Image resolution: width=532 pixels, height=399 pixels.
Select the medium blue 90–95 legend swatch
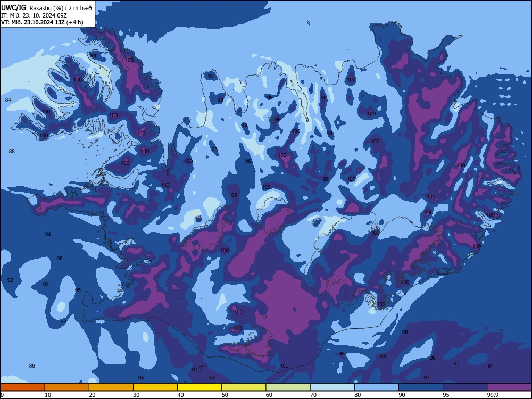point(421,387)
